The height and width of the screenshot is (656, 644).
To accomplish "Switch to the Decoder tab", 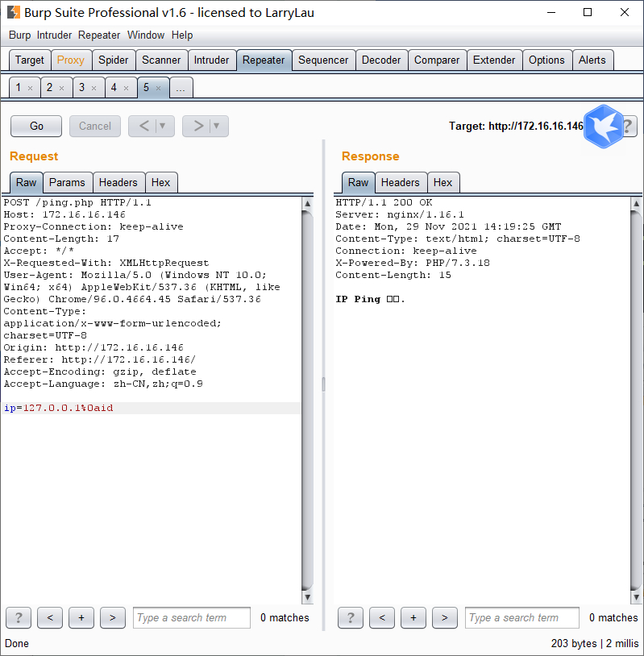I will [x=381, y=60].
